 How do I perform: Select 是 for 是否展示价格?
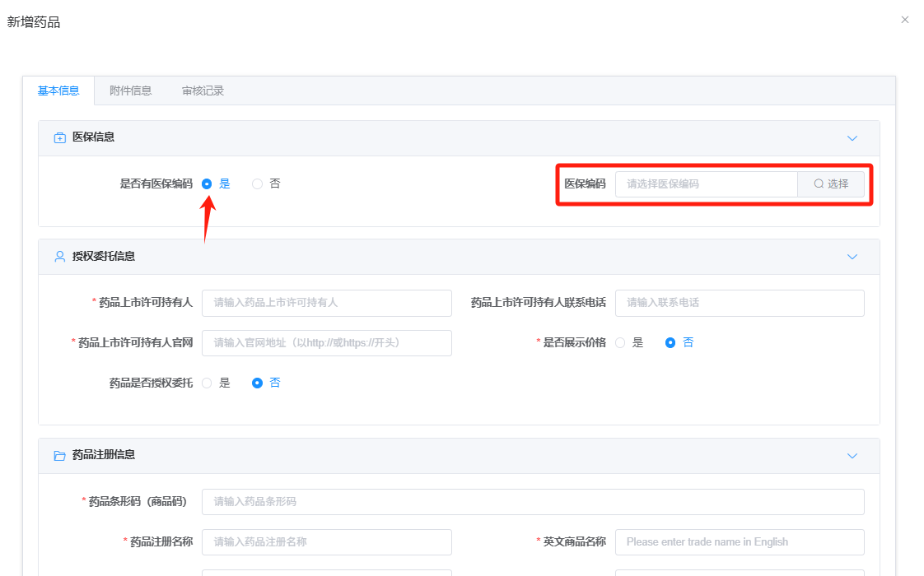tap(620, 343)
